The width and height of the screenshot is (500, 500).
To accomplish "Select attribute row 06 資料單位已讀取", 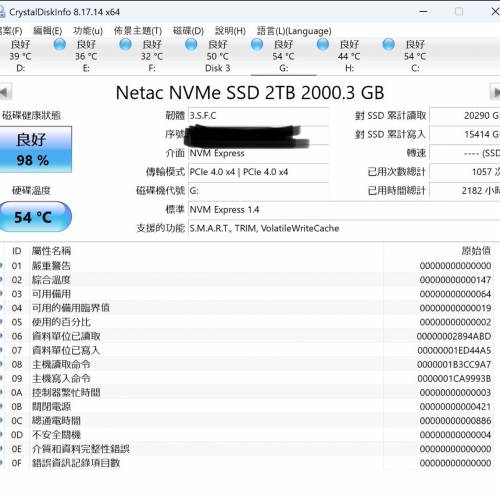I will click(247, 336).
